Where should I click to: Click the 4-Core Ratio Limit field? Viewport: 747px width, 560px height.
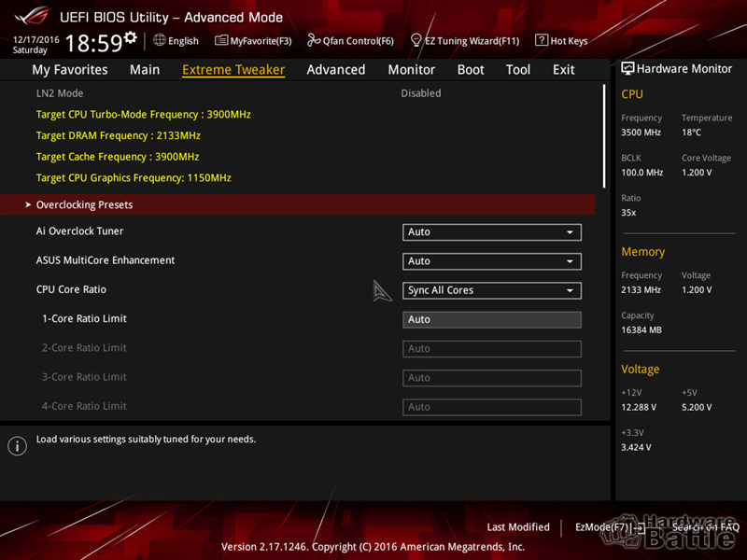[x=492, y=407]
